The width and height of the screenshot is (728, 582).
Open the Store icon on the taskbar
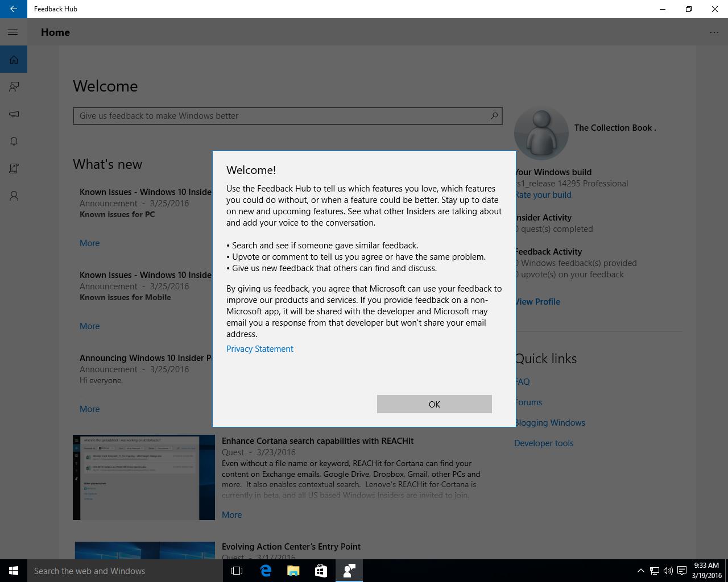(x=321, y=571)
